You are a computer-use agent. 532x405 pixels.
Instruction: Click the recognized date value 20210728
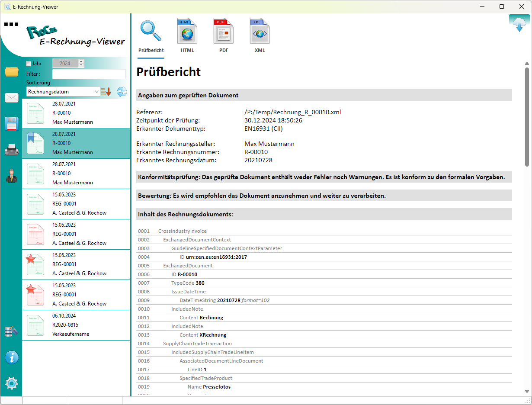[258, 160]
